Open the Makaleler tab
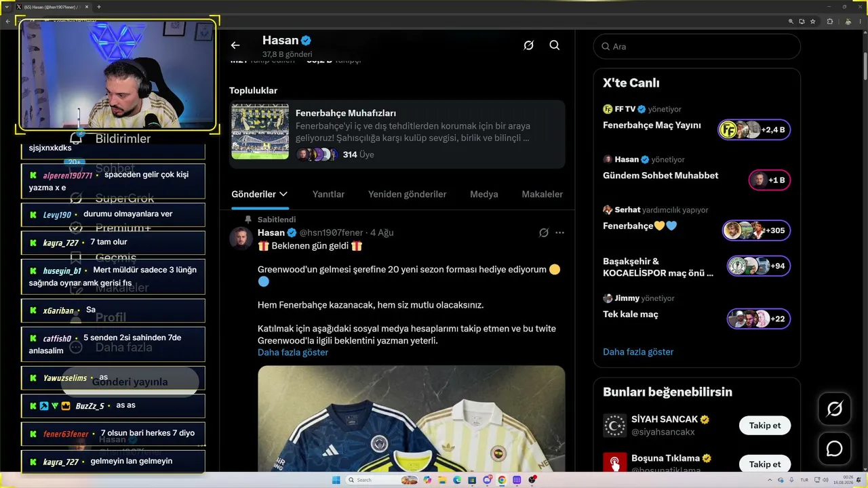Viewport: 868px width, 488px height. [542, 195]
